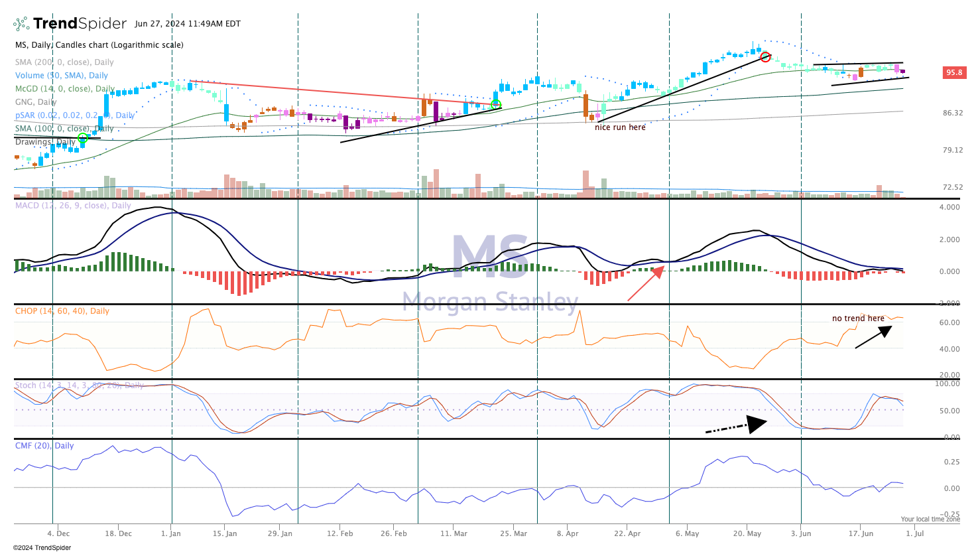Click the 'Your local time zone' note

coord(930,519)
